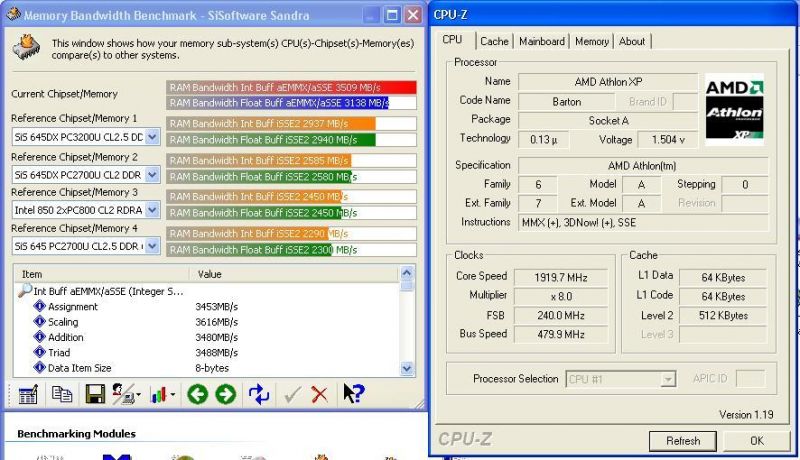Click the floppy disk save icon
The width and height of the screenshot is (800, 460).
point(95,394)
